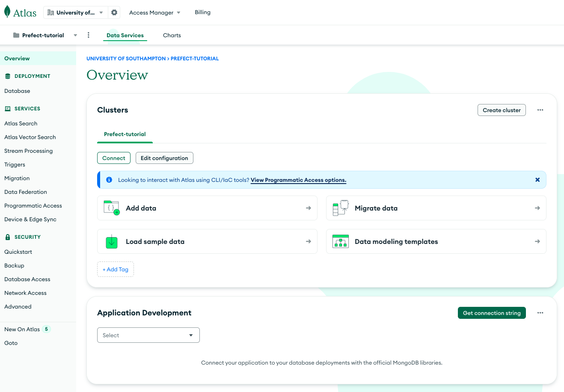This screenshot has width=564, height=392.
Task: Switch to the Charts tab
Action: (x=172, y=35)
